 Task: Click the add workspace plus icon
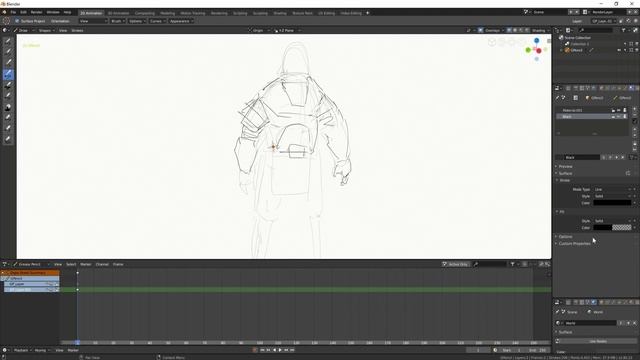(367, 13)
